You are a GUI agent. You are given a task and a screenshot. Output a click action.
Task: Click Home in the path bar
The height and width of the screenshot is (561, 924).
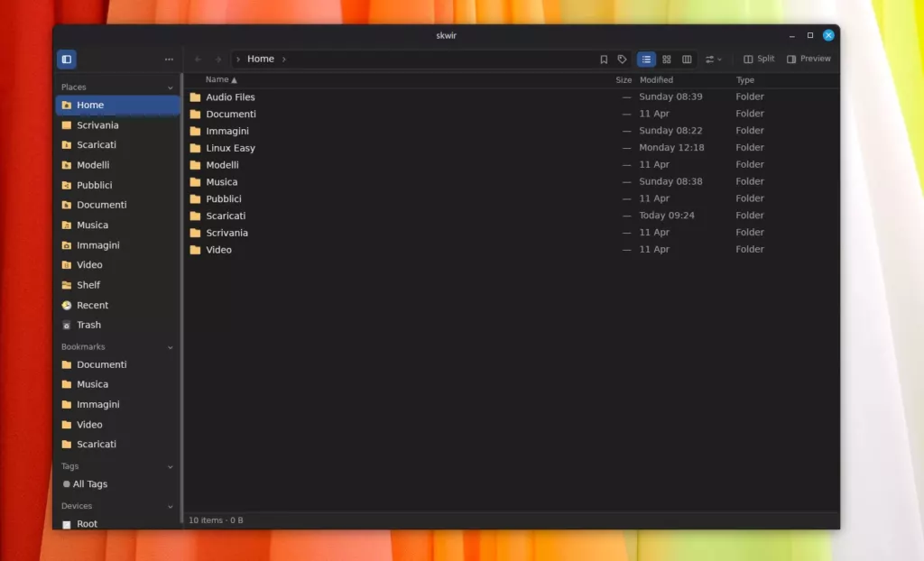[x=261, y=59]
